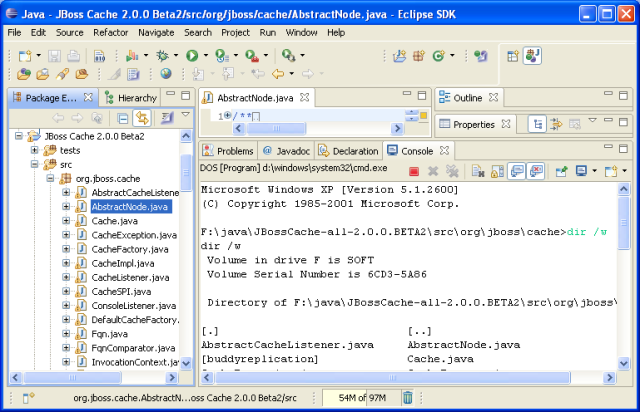Open the Refactor menu
Image resolution: width=640 pixels, height=412 pixels.
pos(111,32)
